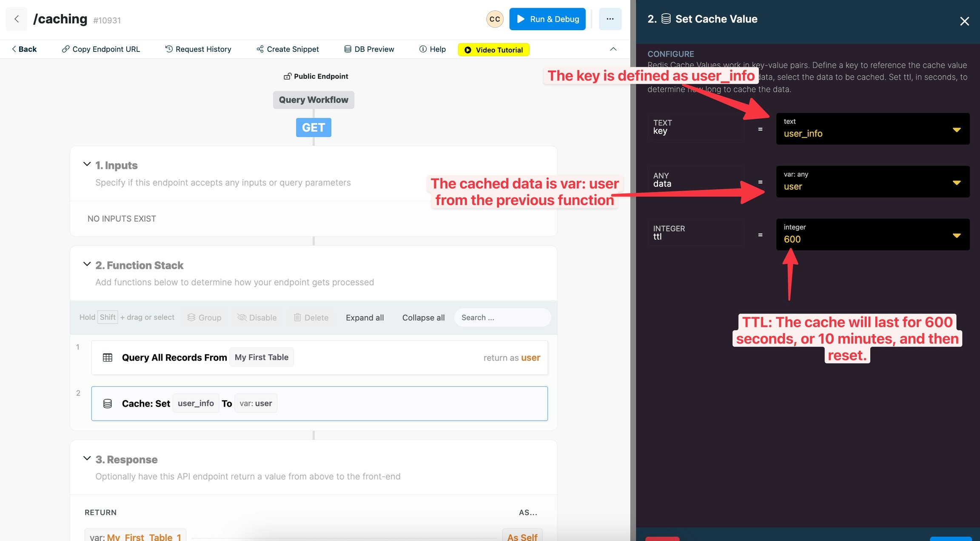980x541 pixels.
Task: Collapse the 1. Inputs section
Action: pos(87,164)
